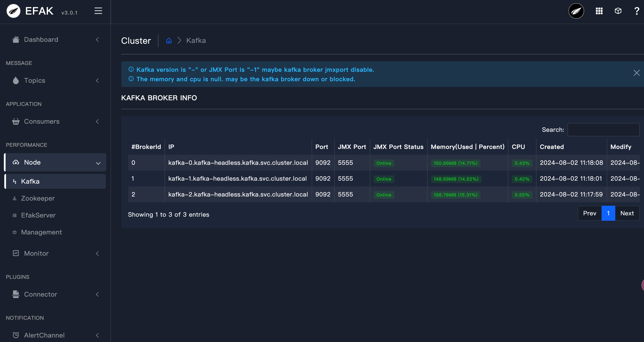Screen dimensions: 644x342
Task: Click the Node cloud icon
Action: pyautogui.click(x=16, y=162)
